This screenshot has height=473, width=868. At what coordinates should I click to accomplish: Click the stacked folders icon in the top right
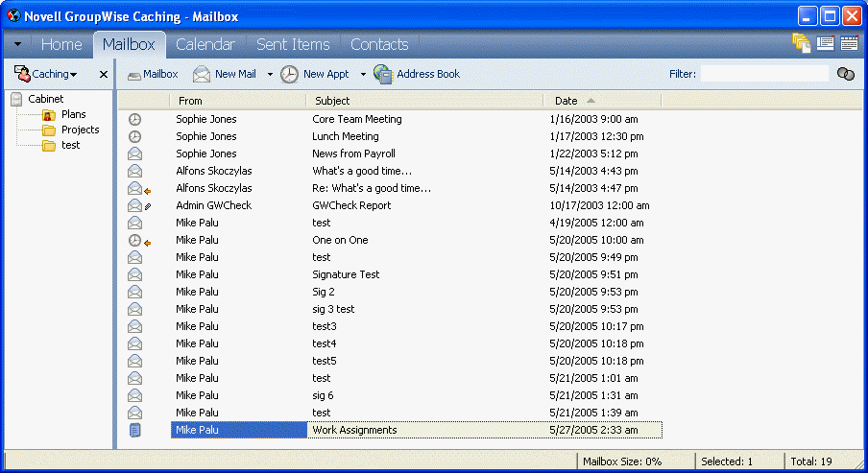(x=801, y=43)
